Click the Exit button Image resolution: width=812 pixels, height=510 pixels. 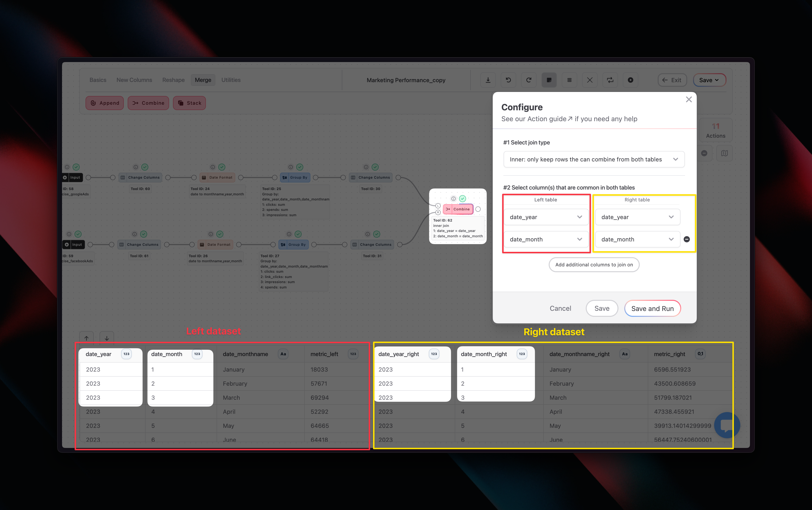tap(672, 80)
